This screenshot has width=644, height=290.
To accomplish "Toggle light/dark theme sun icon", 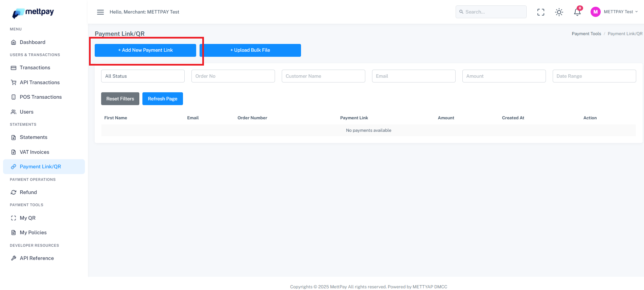I will pyautogui.click(x=559, y=12).
